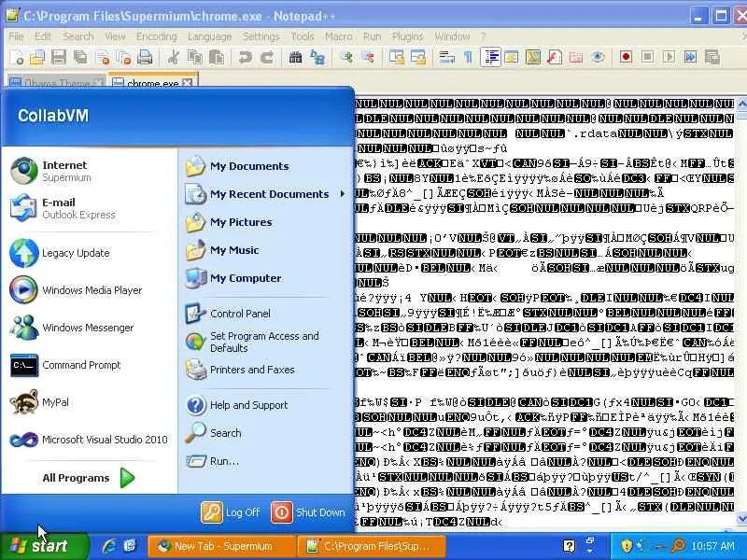Start macro recording with the red dot icon

(626, 58)
